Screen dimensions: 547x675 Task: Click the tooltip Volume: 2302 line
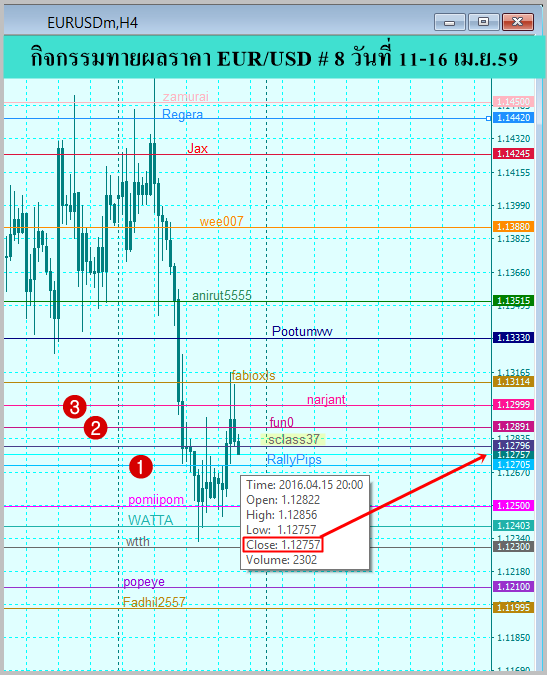(281, 560)
